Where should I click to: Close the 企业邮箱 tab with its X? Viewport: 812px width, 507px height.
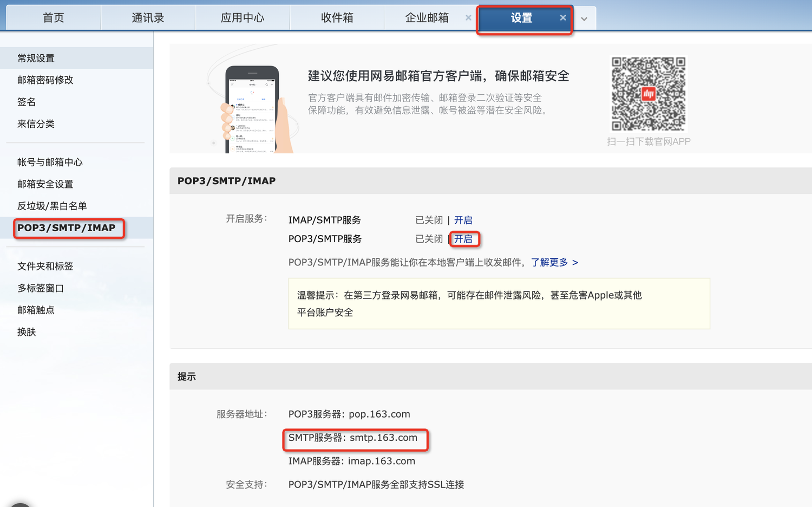click(x=468, y=18)
